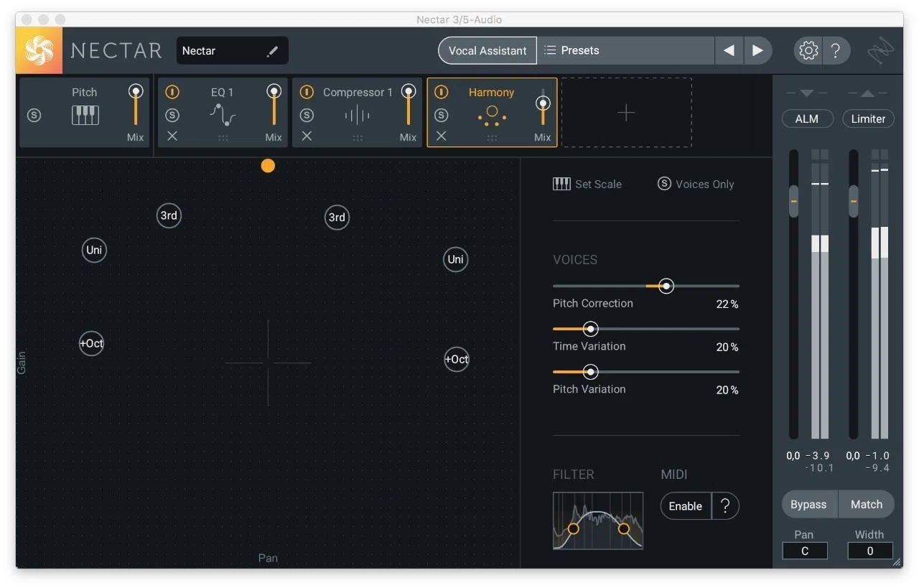
Task: Click the Time Variation slider handle
Action: click(590, 330)
